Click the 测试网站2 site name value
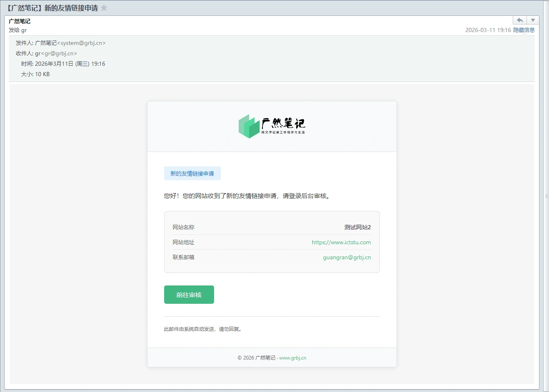The image size is (549, 392). pyautogui.click(x=357, y=227)
